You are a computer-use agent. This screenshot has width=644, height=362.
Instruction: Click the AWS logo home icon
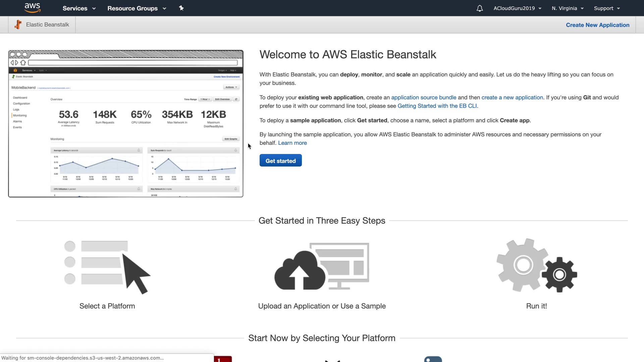coord(32,8)
